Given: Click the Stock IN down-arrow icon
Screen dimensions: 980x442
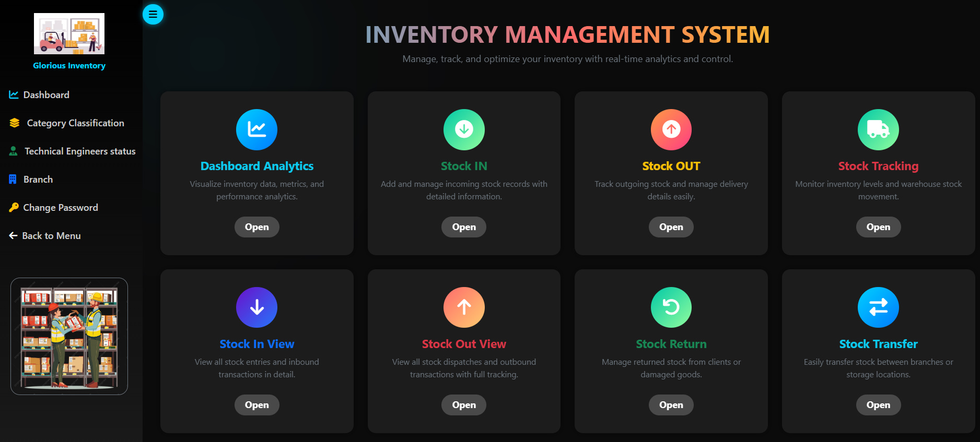Looking at the screenshot, I should 464,129.
